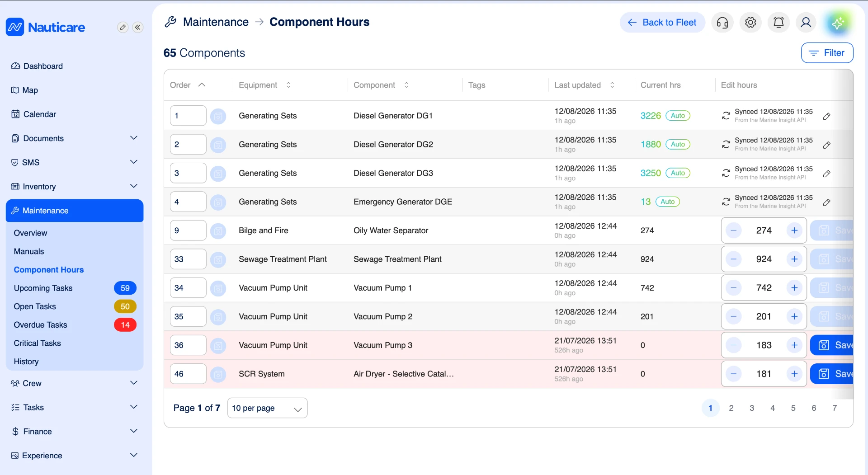
Task: Open Critical Tasks list
Action: (x=37, y=343)
